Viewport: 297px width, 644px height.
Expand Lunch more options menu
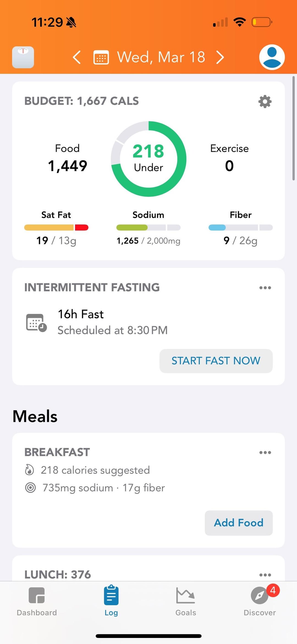(x=265, y=575)
